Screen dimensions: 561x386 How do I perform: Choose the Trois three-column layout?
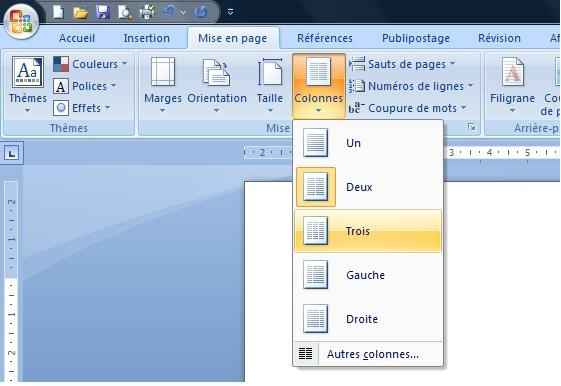point(368,231)
